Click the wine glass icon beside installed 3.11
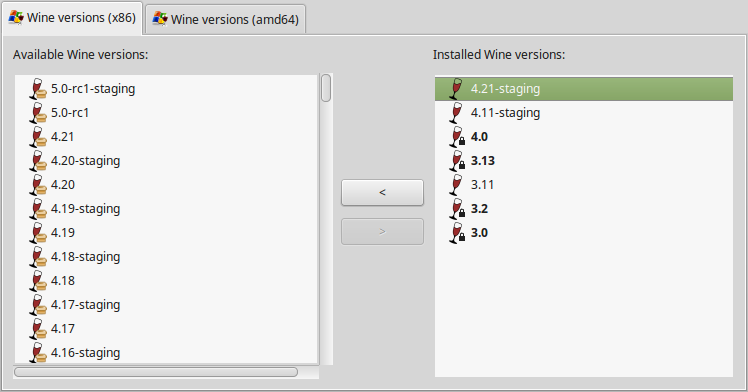 coord(456,185)
